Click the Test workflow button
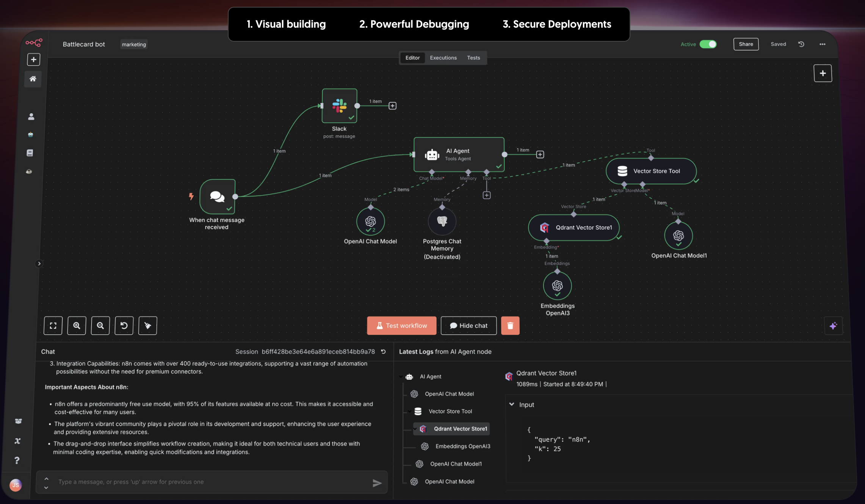 (x=401, y=326)
